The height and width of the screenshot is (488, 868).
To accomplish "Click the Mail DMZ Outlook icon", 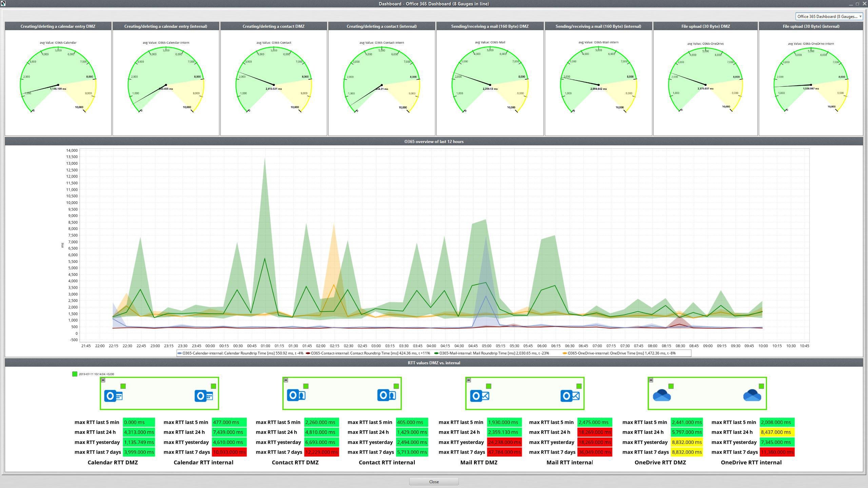I will (479, 395).
